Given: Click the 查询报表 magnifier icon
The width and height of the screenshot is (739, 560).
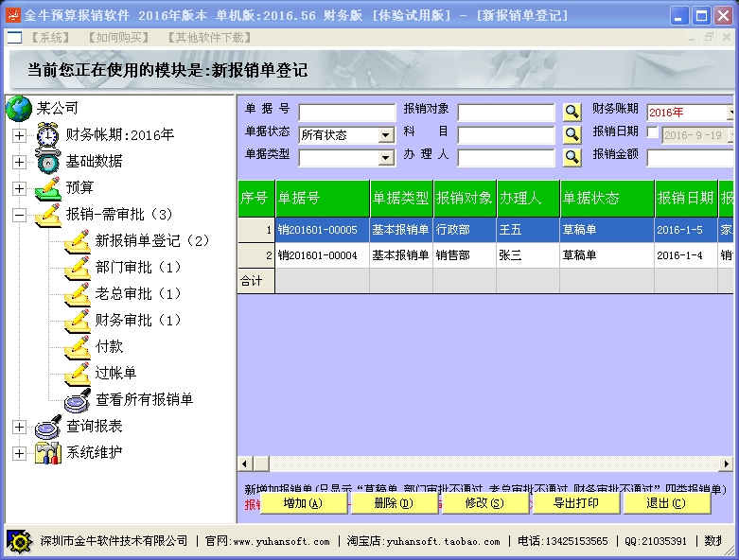Looking at the screenshot, I should pyautogui.click(x=48, y=427).
